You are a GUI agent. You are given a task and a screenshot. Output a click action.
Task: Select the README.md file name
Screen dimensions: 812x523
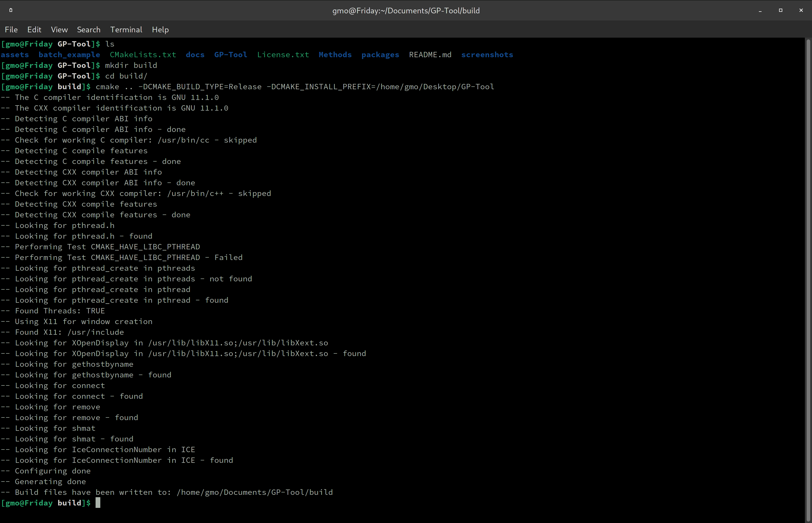point(430,54)
